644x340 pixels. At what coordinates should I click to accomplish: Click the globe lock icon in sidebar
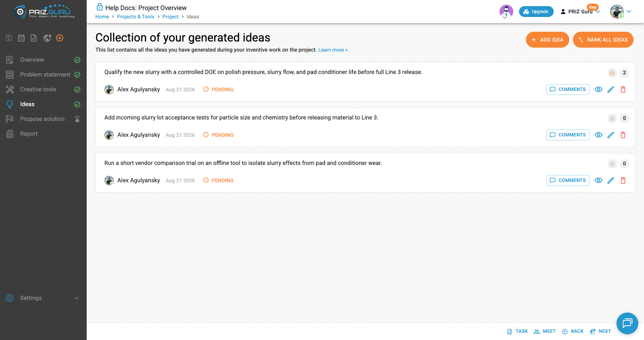click(47, 38)
